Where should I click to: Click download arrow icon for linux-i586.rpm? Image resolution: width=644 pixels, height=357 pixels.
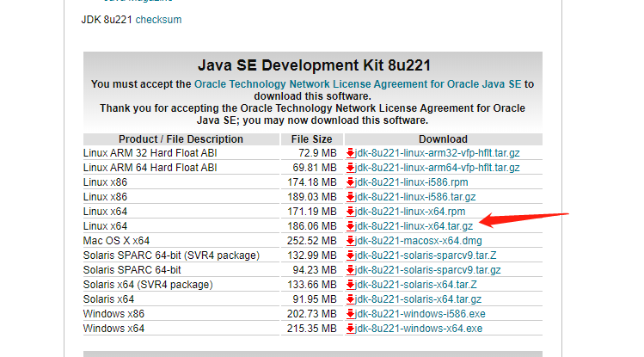click(350, 182)
